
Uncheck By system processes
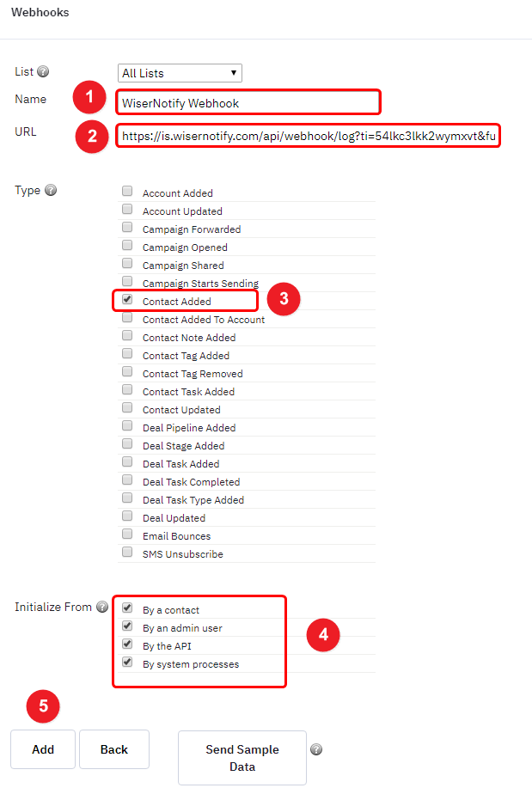127,662
